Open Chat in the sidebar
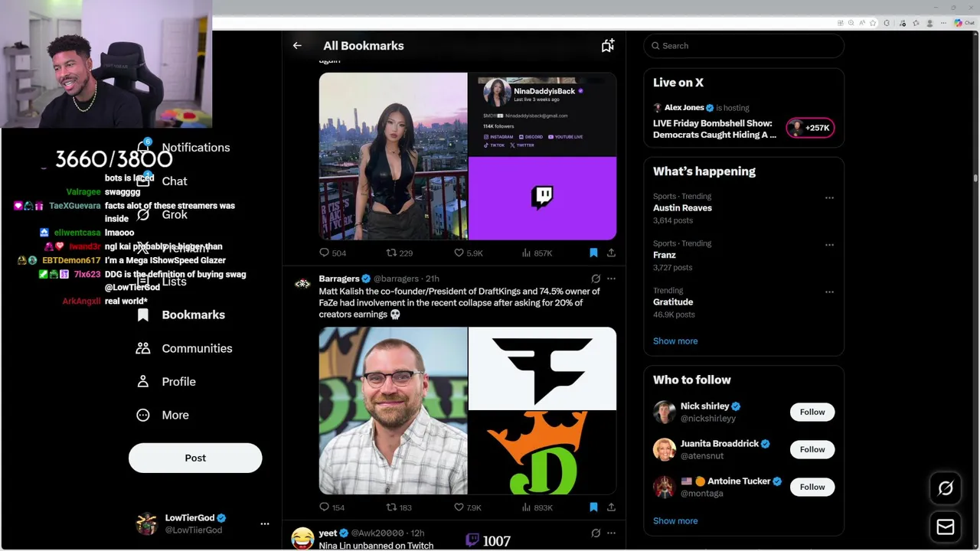Image resolution: width=980 pixels, height=551 pixels. [x=162, y=181]
